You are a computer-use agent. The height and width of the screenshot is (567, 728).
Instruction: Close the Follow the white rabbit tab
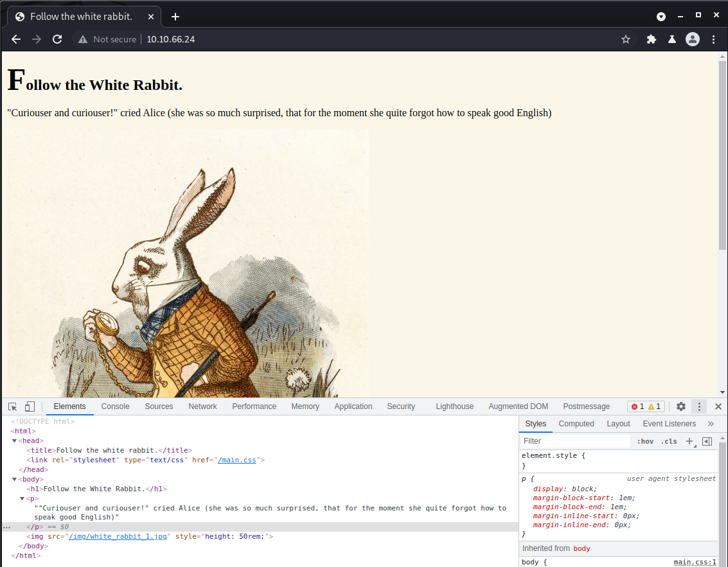(151, 17)
